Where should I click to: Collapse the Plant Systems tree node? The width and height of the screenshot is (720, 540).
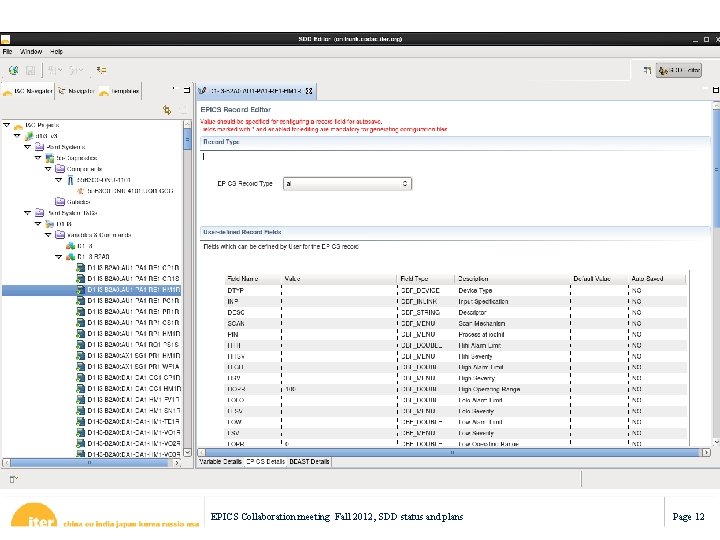(28, 146)
